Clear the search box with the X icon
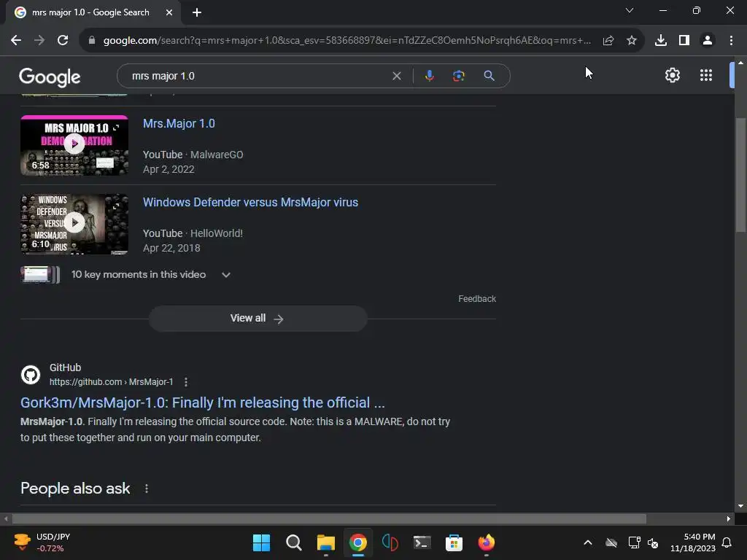Image resolution: width=747 pixels, height=560 pixels. coord(396,76)
